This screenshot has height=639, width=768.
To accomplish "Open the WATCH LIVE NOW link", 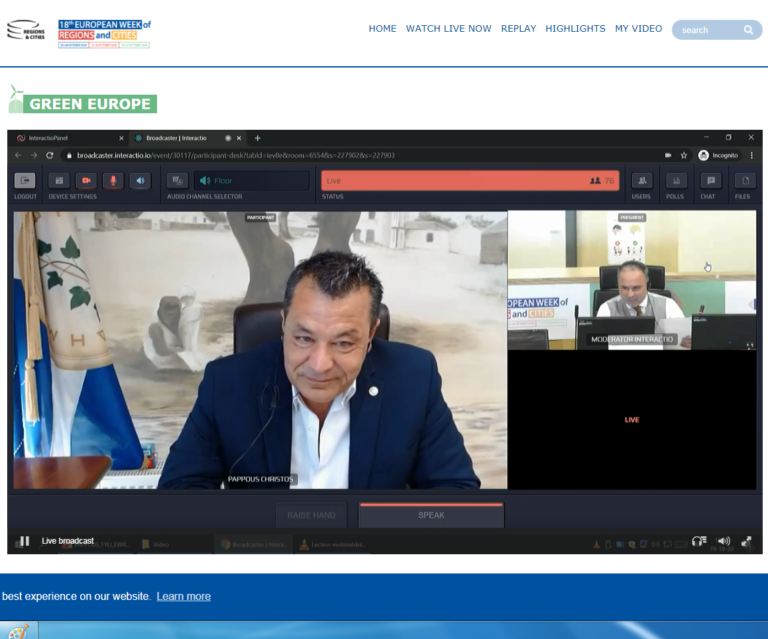I will pyautogui.click(x=448, y=29).
